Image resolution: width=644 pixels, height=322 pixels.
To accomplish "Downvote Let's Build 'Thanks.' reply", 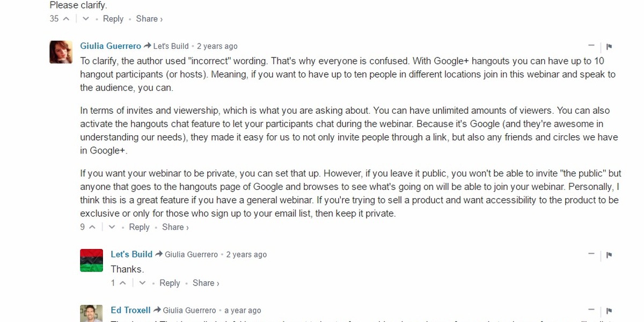I will pos(142,283).
